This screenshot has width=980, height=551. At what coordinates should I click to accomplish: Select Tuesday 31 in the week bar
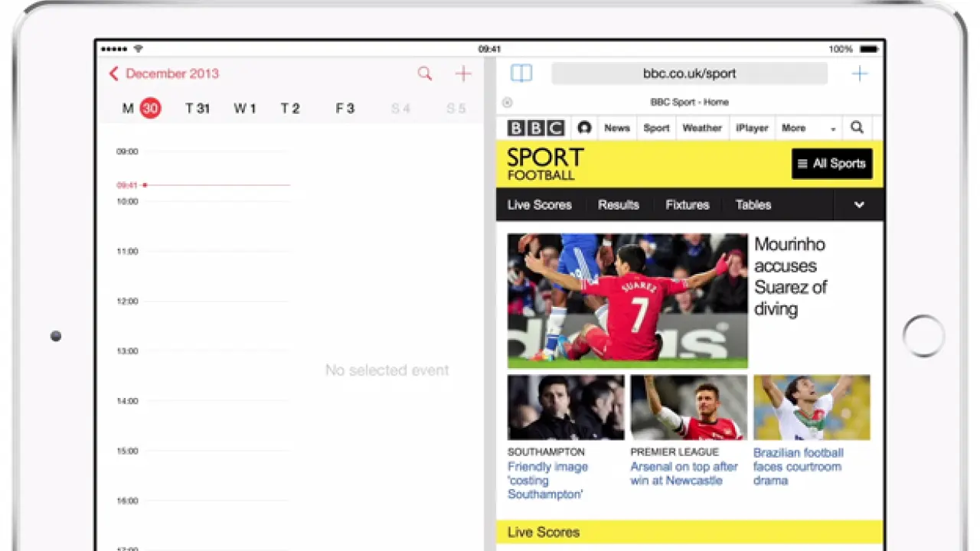(x=197, y=109)
